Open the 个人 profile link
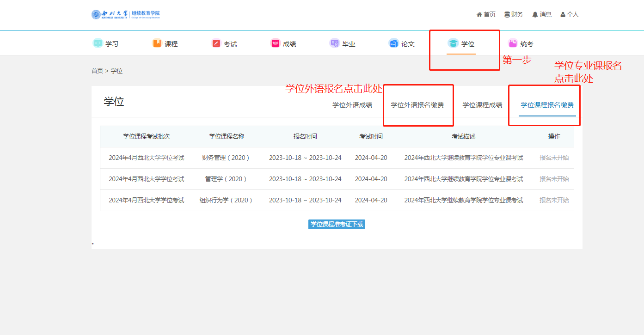The image size is (644, 335). 570,14
